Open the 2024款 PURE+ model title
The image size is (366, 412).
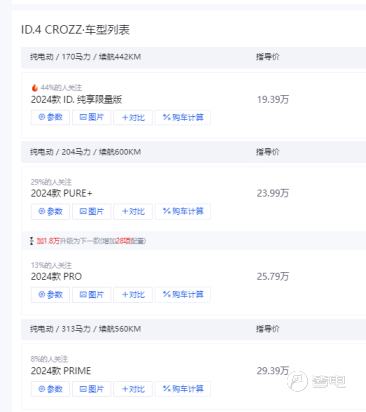pos(61,193)
